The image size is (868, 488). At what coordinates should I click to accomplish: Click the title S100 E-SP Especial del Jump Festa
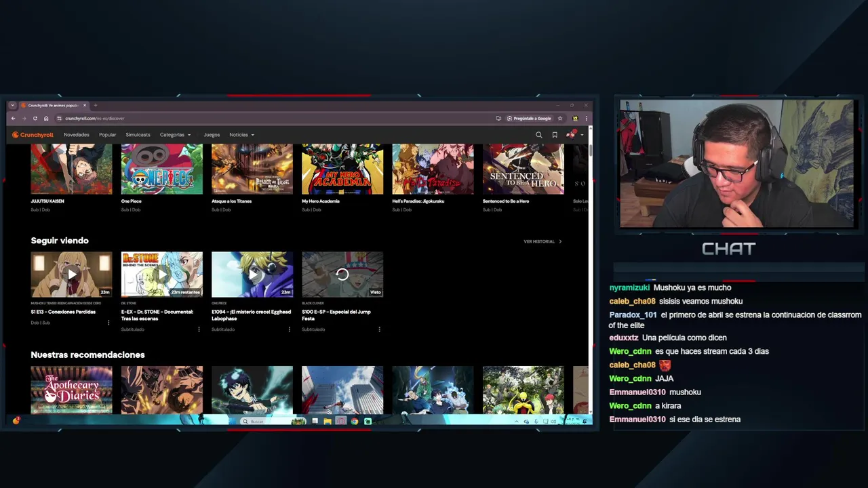pos(336,315)
